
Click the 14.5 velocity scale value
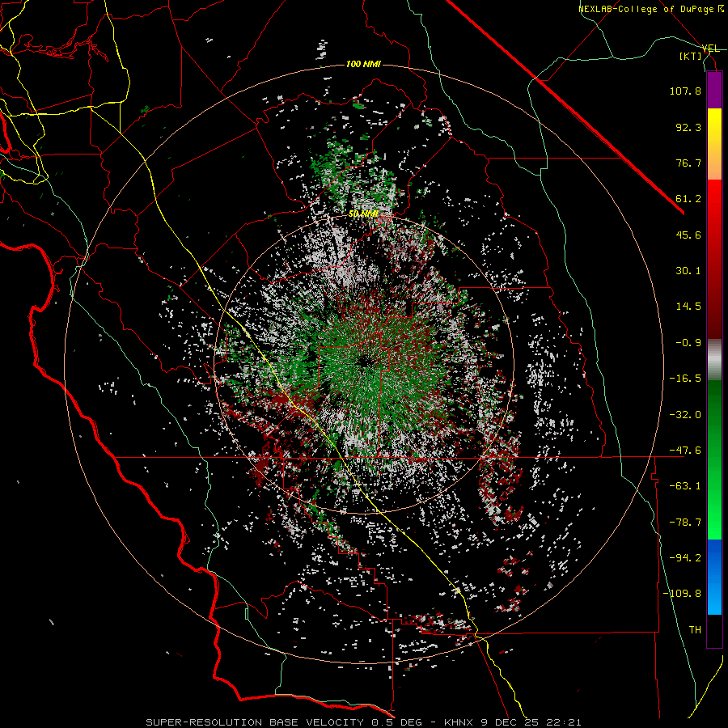[688, 307]
